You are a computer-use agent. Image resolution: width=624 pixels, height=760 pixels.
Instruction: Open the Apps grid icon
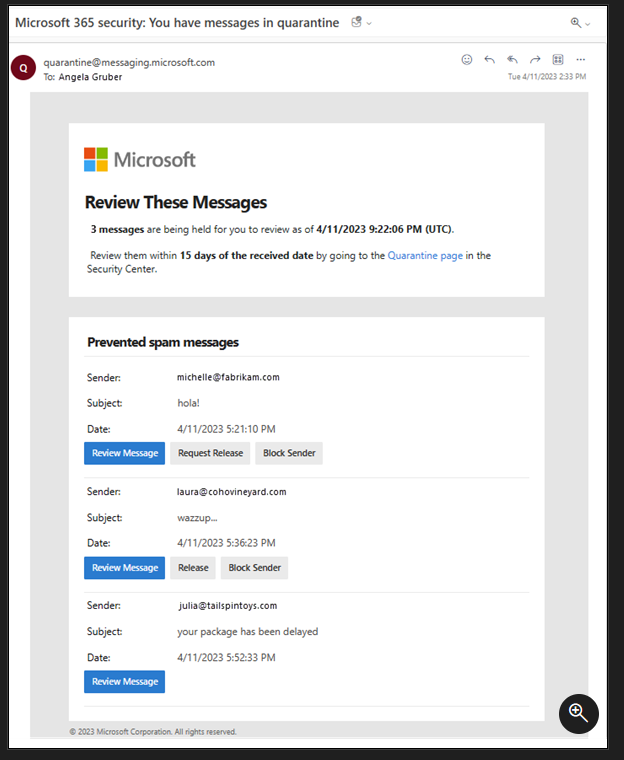(x=558, y=60)
